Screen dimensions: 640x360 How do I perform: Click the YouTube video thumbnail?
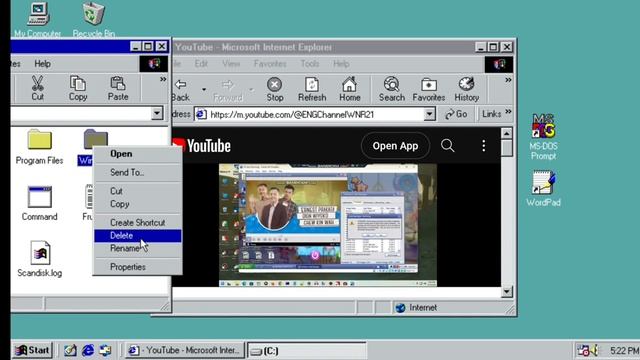pyautogui.click(x=328, y=225)
